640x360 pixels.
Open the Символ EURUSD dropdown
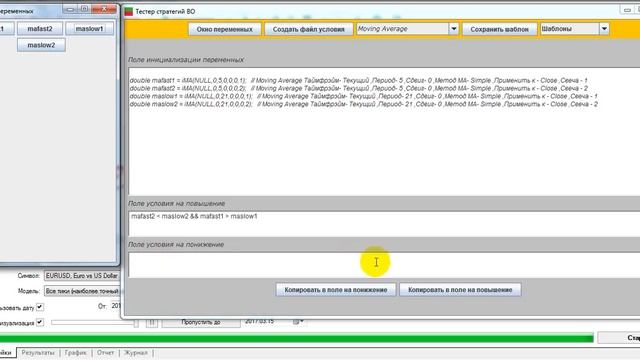[x=82, y=276]
